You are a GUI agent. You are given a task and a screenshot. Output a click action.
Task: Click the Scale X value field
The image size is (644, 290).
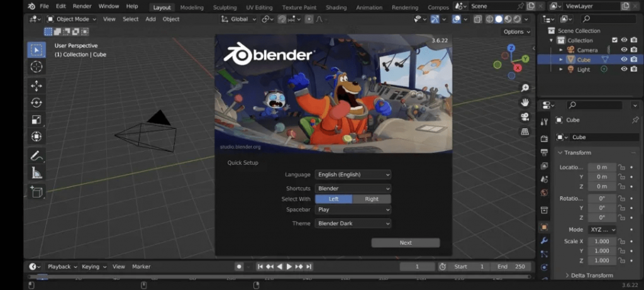tap(601, 241)
